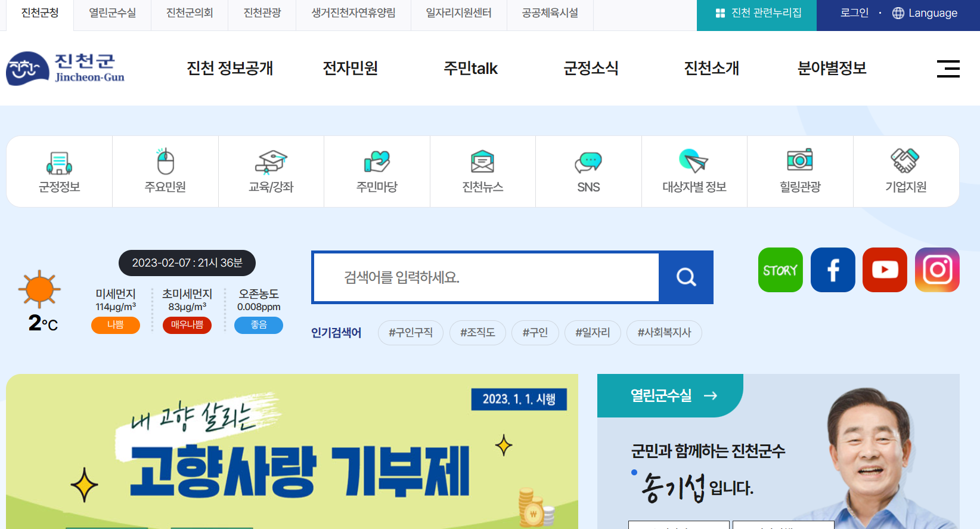Click the Kakao STORY green icon
The width and height of the screenshot is (980, 529).
coord(780,270)
